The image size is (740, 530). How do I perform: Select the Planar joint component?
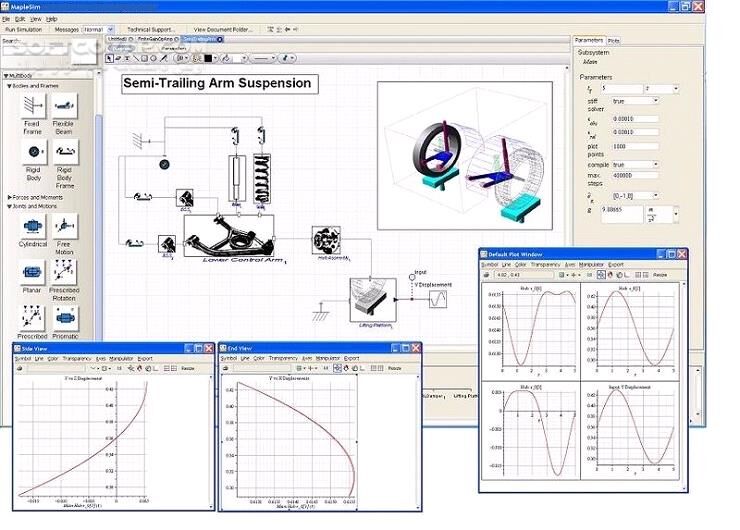tap(31, 271)
